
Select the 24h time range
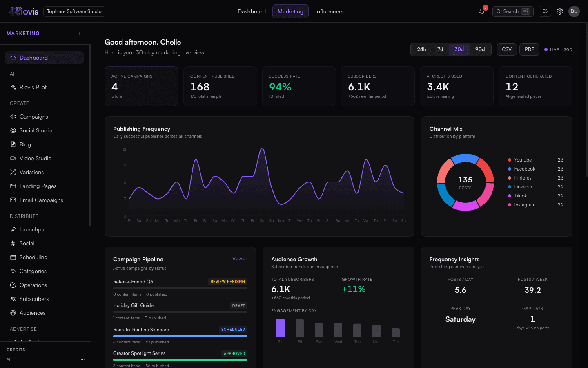click(x=421, y=49)
